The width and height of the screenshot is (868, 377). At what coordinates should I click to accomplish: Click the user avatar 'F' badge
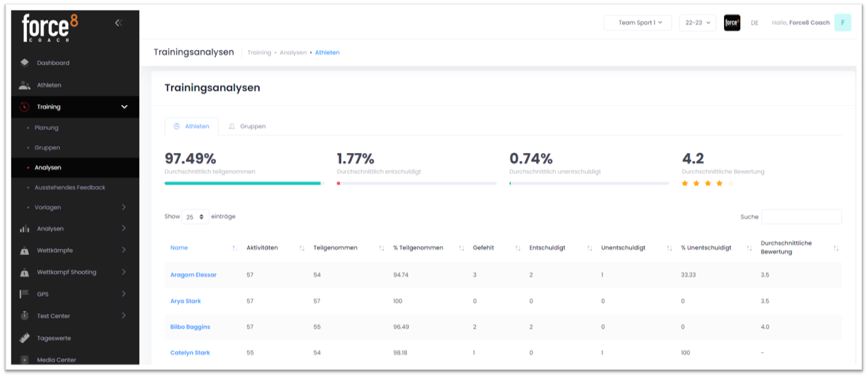click(x=842, y=23)
